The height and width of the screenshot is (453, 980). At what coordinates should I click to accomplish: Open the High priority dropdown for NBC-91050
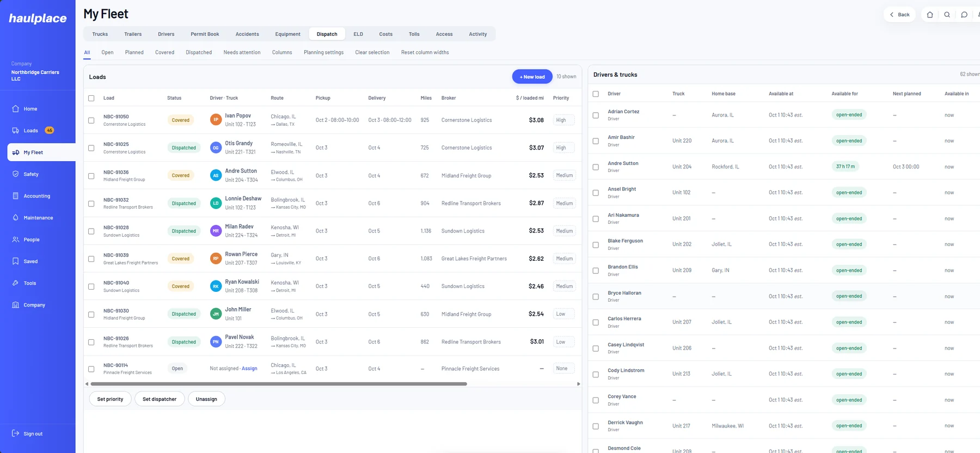pyautogui.click(x=563, y=120)
